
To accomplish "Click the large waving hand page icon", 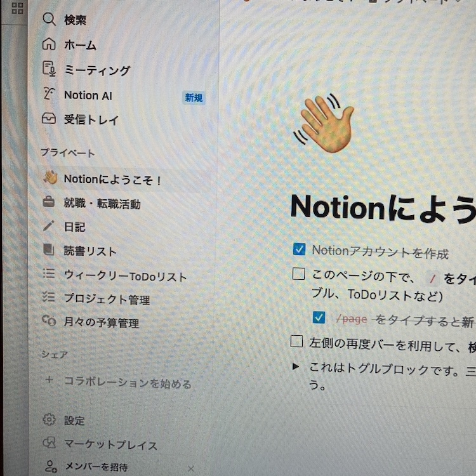I will (x=324, y=123).
